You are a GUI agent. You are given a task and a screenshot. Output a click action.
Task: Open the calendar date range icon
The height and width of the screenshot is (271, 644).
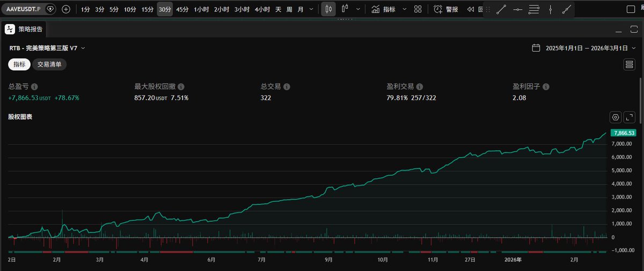pos(536,48)
